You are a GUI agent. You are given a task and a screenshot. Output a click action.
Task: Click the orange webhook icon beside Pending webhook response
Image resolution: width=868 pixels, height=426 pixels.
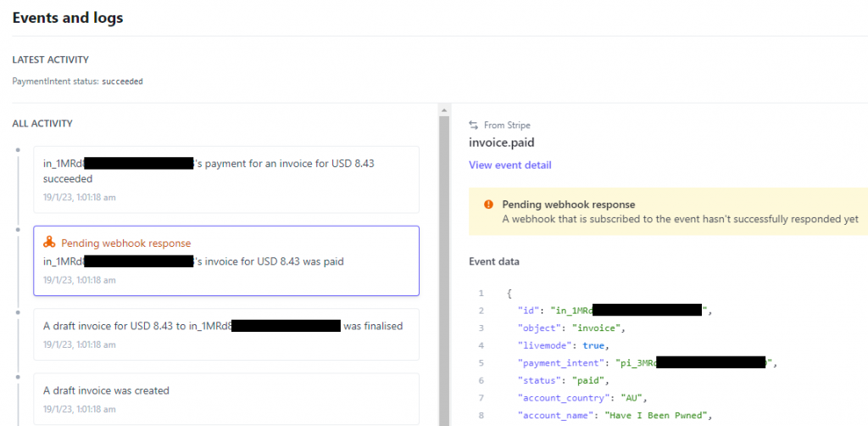[x=49, y=243]
